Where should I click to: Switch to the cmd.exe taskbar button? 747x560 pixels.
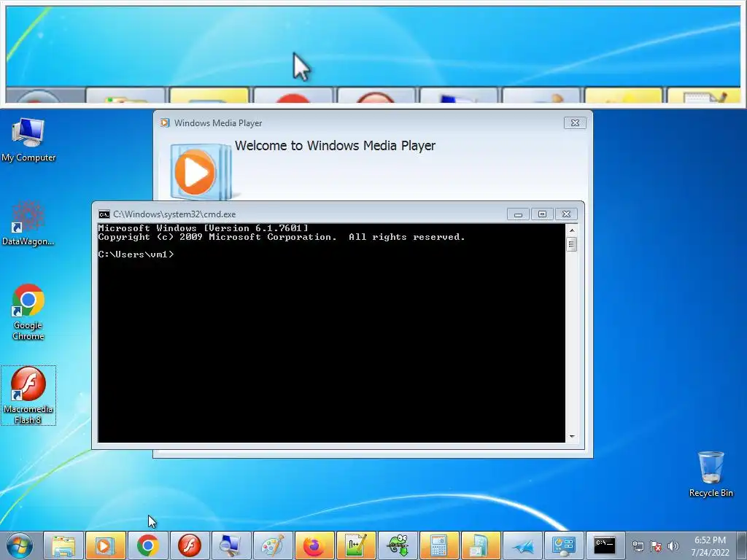(605, 545)
